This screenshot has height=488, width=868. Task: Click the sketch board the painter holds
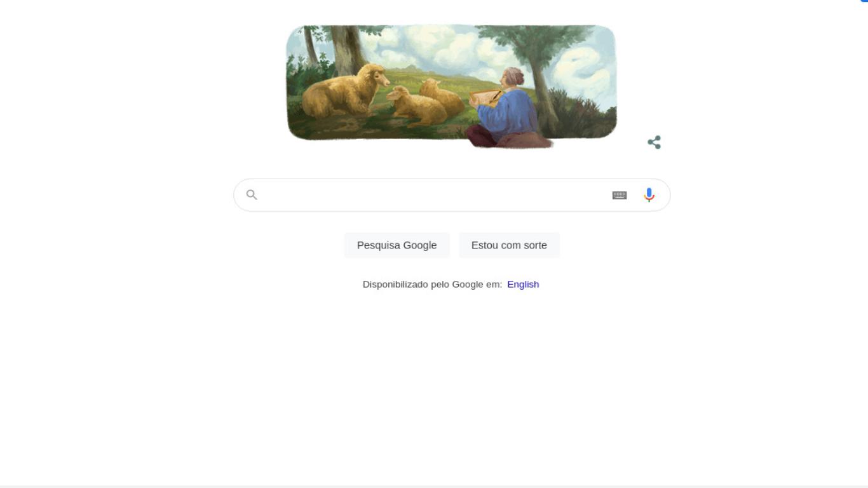point(485,97)
